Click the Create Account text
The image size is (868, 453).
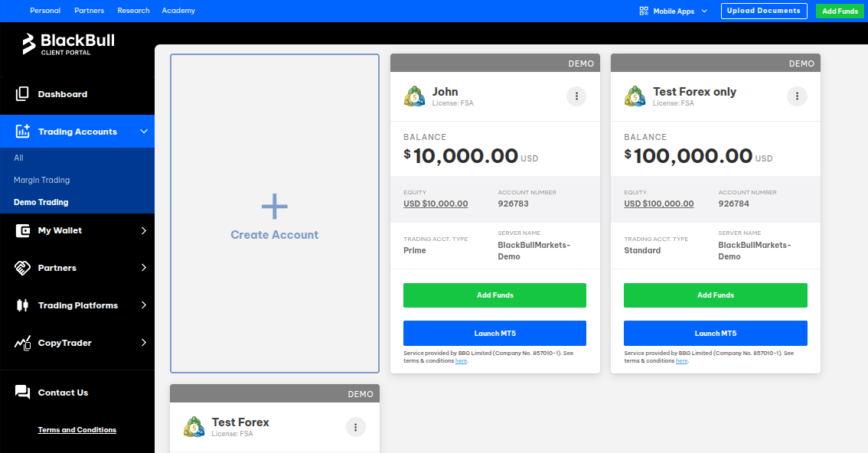point(275,235)
